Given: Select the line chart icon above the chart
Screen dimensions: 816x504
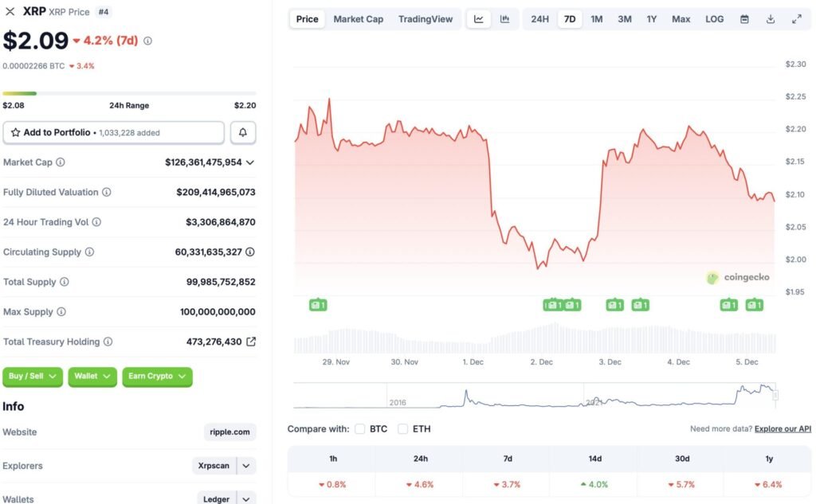Looking at the screenshot, I should click(x=479, y=18).
